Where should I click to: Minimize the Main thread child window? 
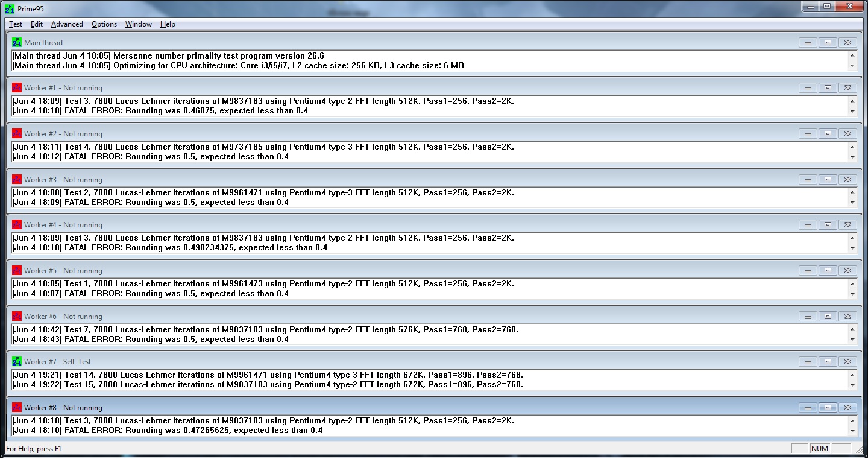pos(808,43)
